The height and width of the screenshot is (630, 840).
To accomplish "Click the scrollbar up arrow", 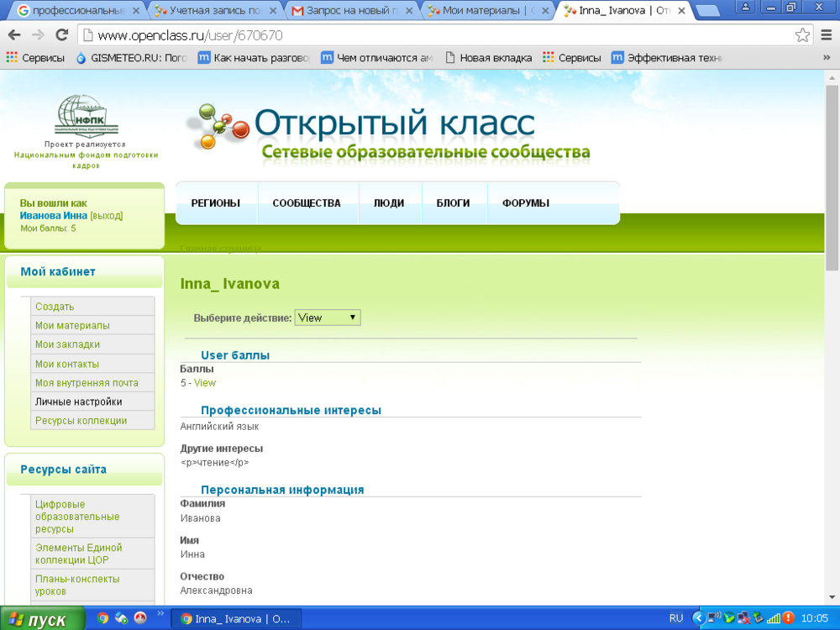I will point(832,77).
